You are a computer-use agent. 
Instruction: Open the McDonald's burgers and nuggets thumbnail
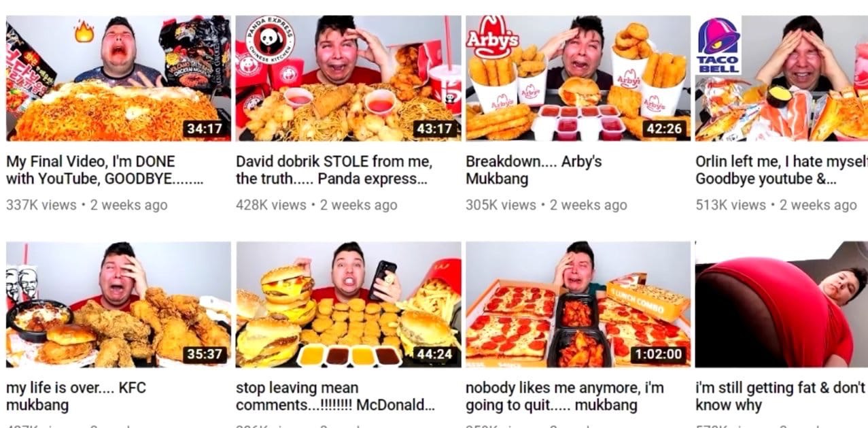click(x=348, y=304)
